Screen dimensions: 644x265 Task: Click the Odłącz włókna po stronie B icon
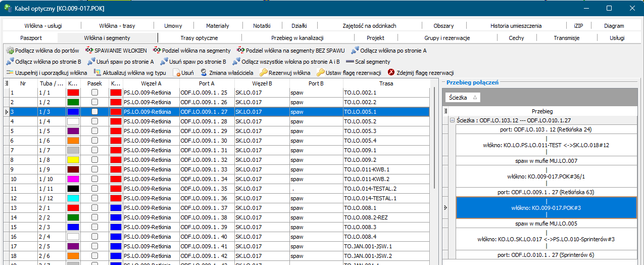click(x=10, y=62)
